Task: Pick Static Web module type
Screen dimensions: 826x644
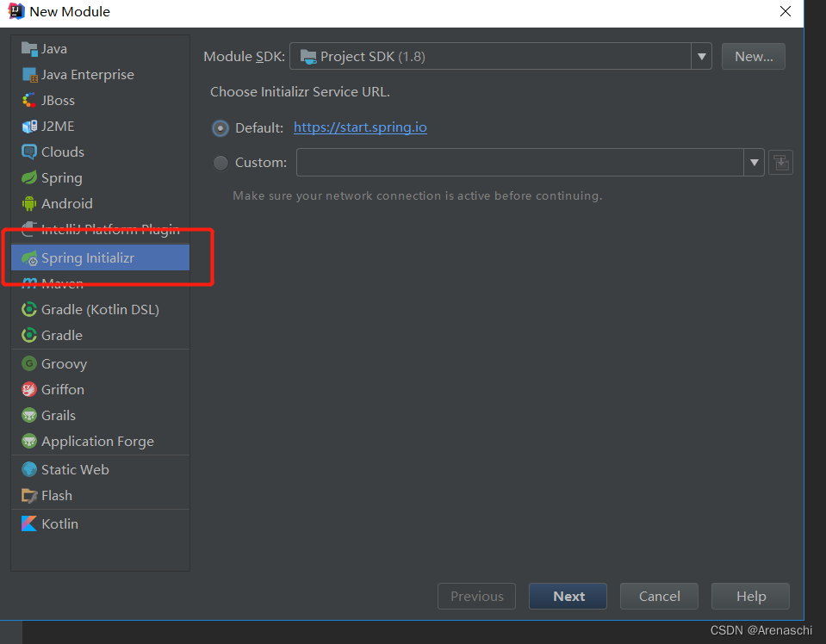Action: 100,469
